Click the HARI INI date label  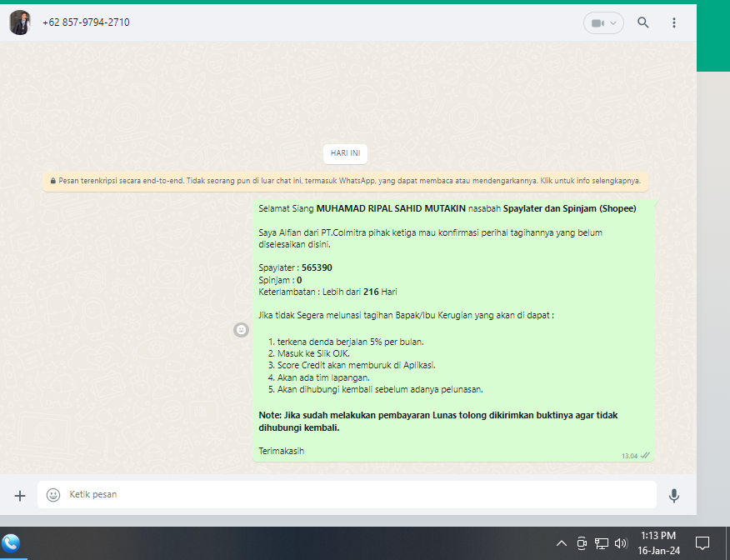click(345, 153)
